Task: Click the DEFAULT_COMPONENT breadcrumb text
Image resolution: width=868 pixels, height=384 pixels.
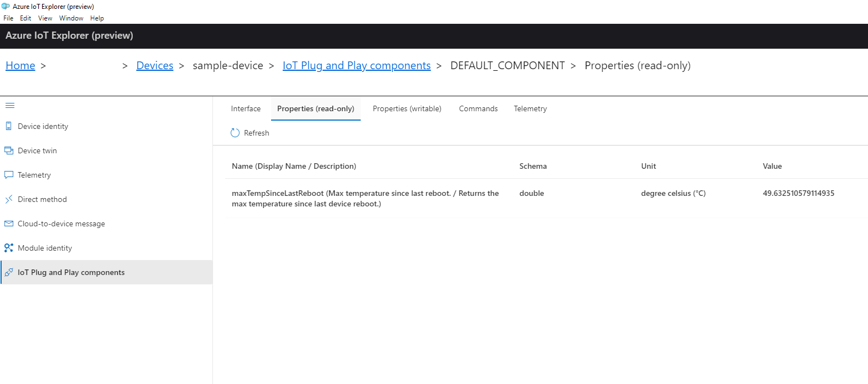Action: (508, 65)
